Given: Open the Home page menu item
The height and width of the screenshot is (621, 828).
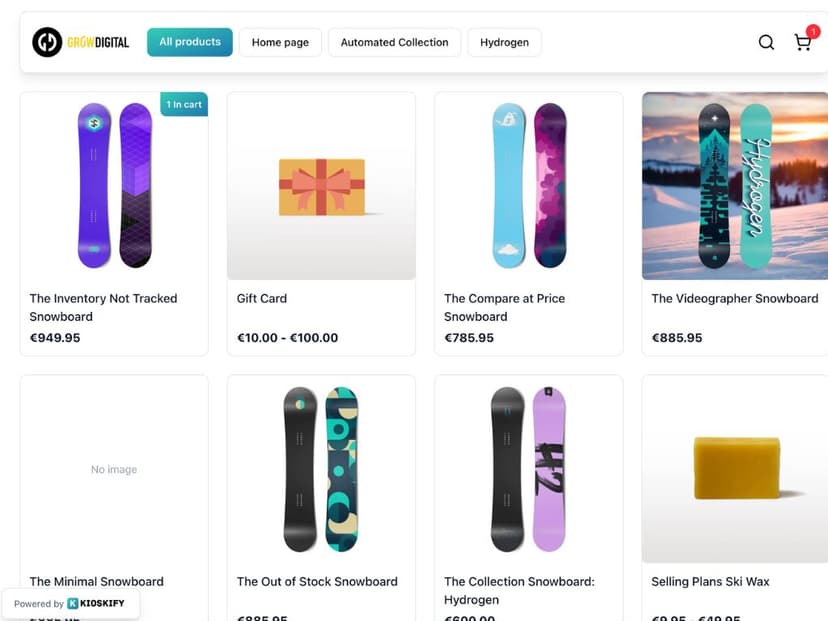Looking at the screenshot, I should coord(280,42).
